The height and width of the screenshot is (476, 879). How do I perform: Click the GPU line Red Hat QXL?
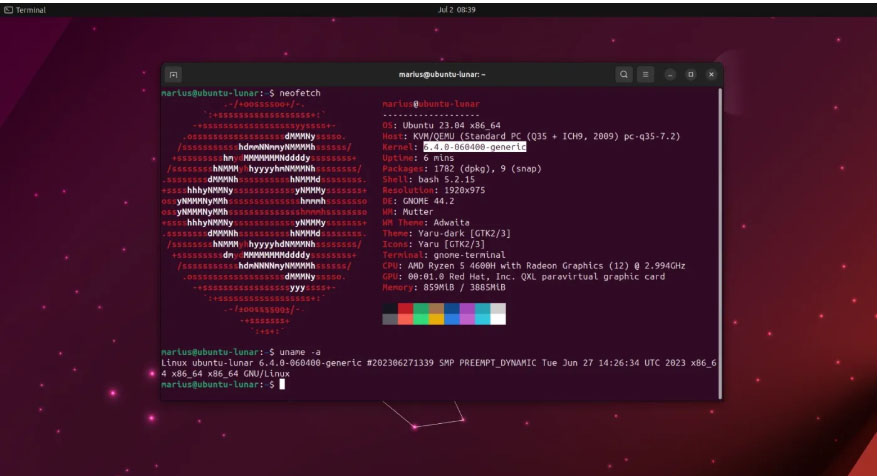524,276
